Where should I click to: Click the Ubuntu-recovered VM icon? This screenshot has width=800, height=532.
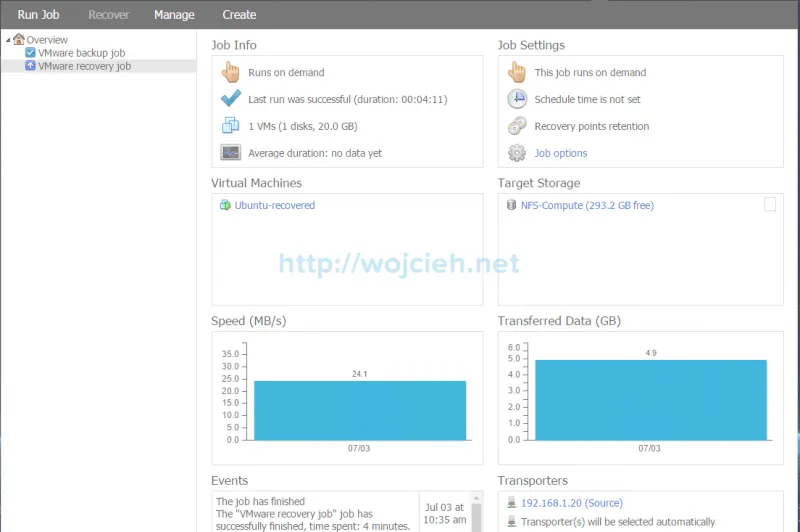tap(225, 205)
